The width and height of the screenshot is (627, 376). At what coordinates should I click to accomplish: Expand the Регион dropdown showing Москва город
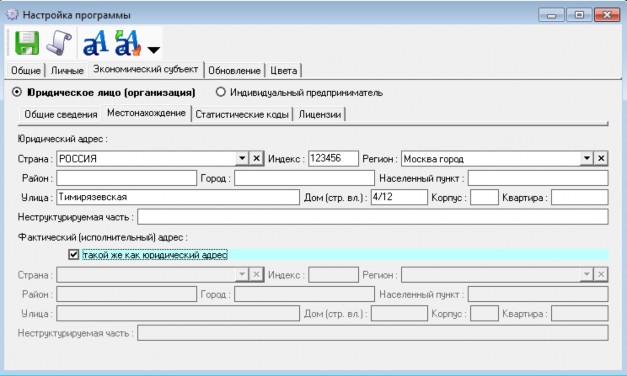[587, 158]
